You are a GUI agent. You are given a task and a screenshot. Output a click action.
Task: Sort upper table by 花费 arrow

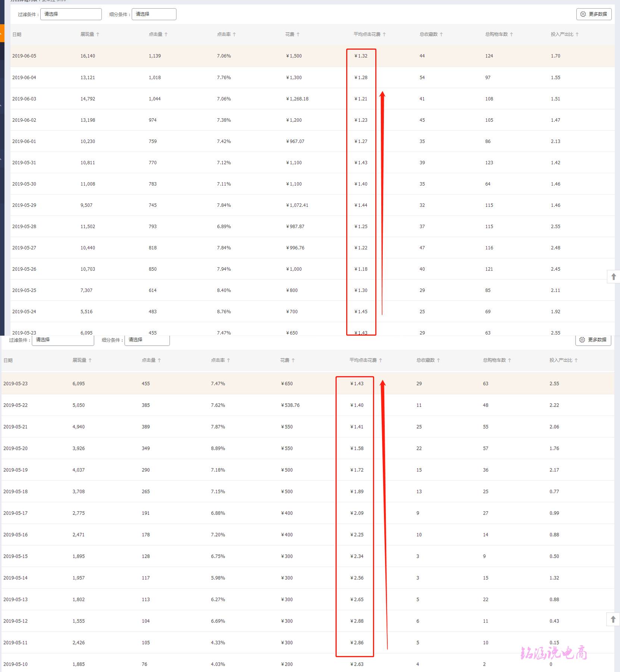298,34
